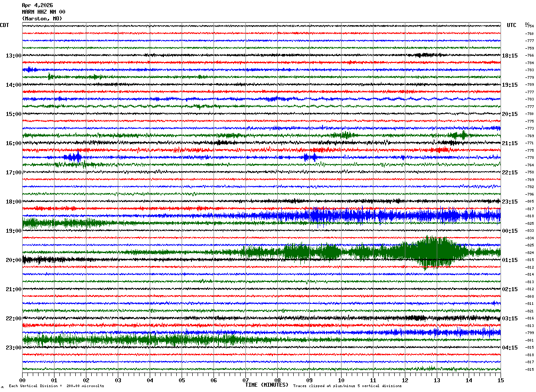Click the -766 DC offset value
Screen dimensions: 536x392
pyautogui.click(x=529, y=55)
